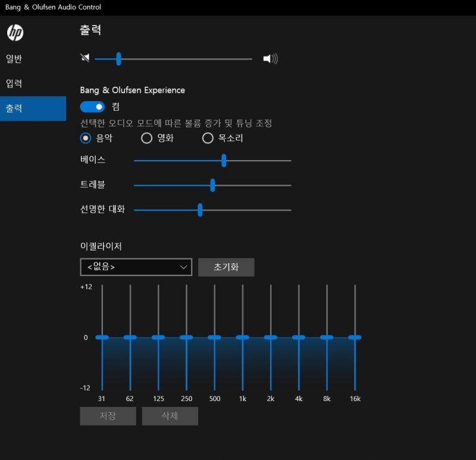Mute output with the muted speaker icon
Viewport: 476px width, 460px height.
[85, 58]
